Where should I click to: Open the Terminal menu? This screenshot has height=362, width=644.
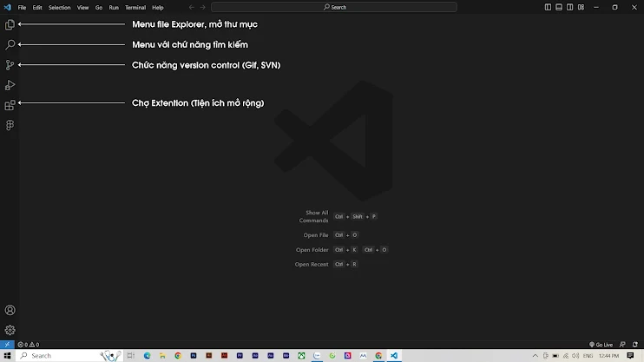pyautogui.click(x=135, y=8)
